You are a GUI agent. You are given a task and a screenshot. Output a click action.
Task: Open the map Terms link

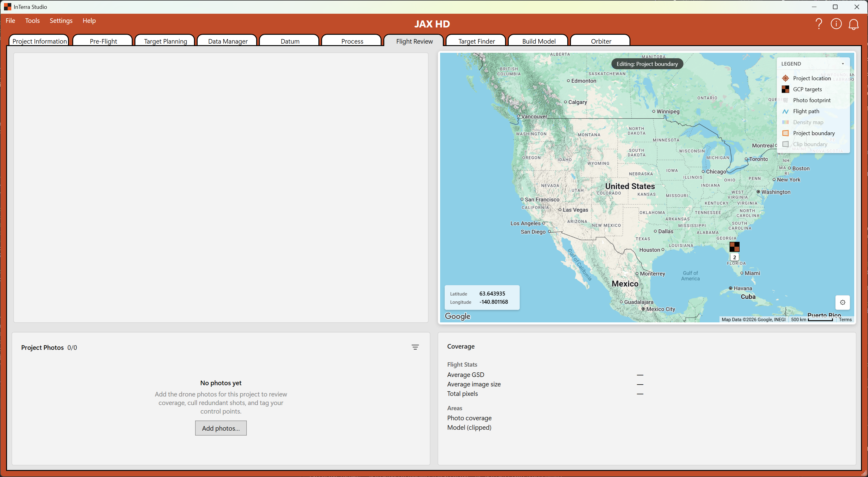(x=845, y=319)
